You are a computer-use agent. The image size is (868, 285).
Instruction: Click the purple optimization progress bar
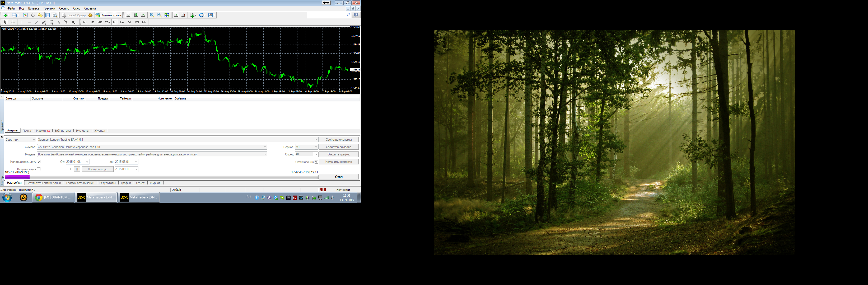pyautogui.click(x=161, y=177)
